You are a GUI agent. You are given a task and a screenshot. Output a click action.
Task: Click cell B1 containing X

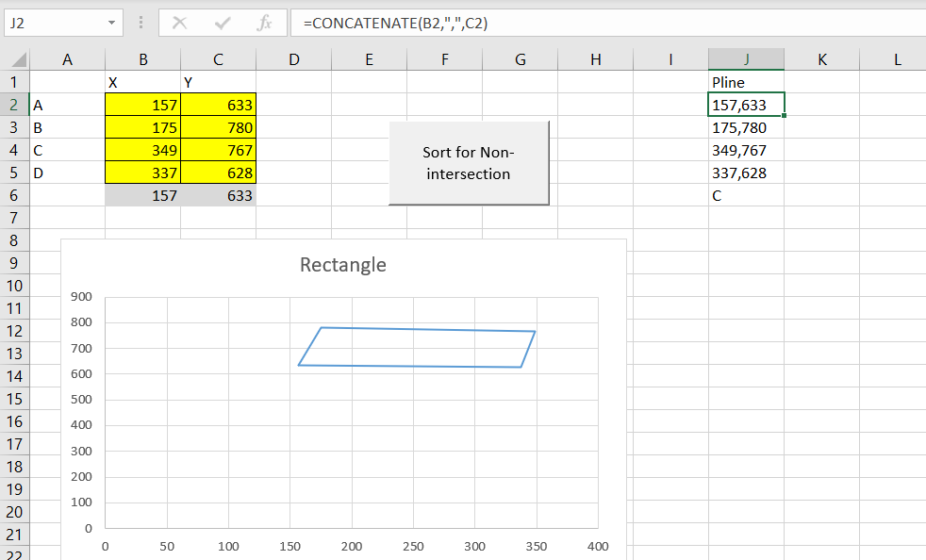(143, 82)
